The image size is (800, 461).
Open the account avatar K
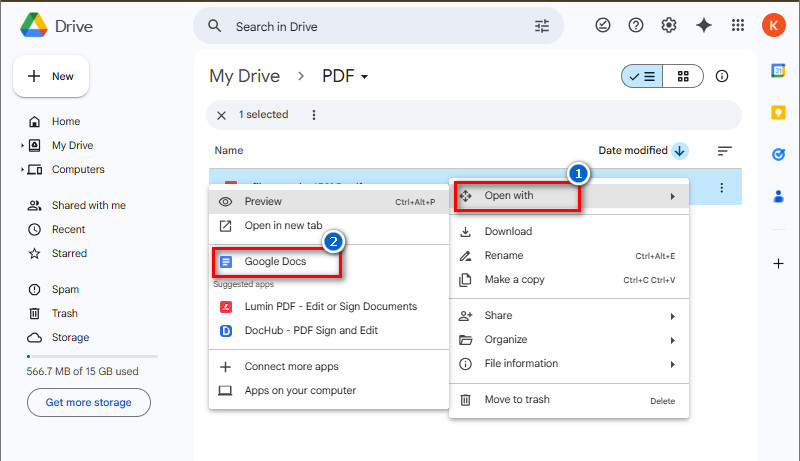point(773,25)
